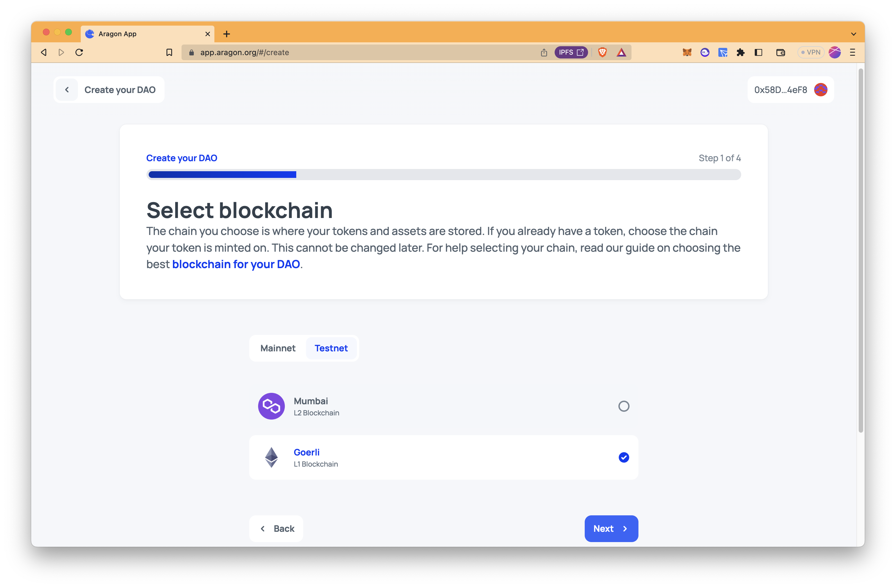Click the MetaMask fox icon
This screenshot has height=588, width=896.
point(687,52)
